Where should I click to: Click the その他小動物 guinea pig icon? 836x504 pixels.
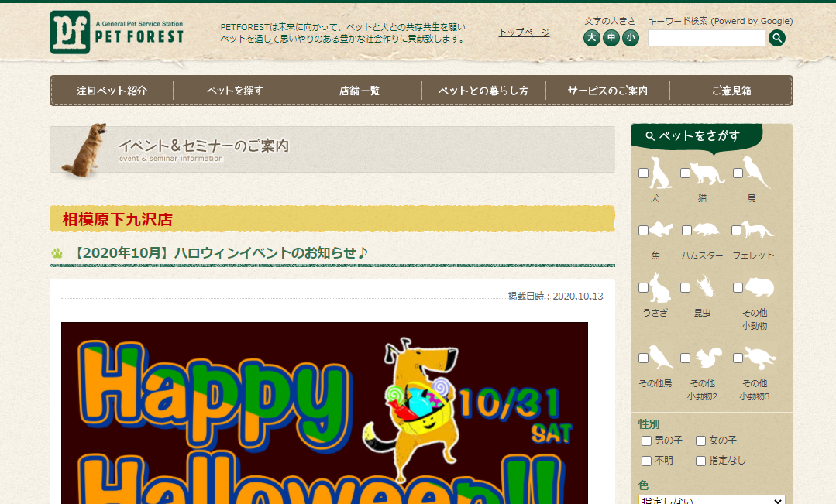click(760, 287)
